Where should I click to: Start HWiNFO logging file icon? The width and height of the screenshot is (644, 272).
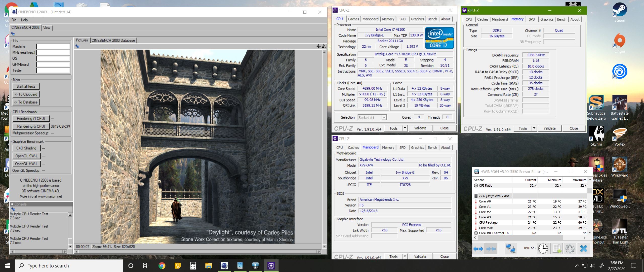click(556, 249)
